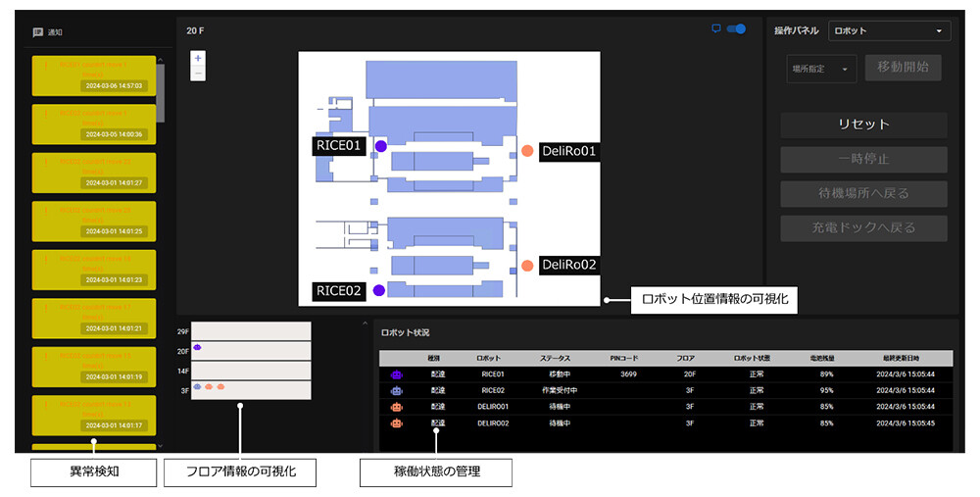Click the ロボット状況 panel title

pyautogui.click(x=405, y=332)
